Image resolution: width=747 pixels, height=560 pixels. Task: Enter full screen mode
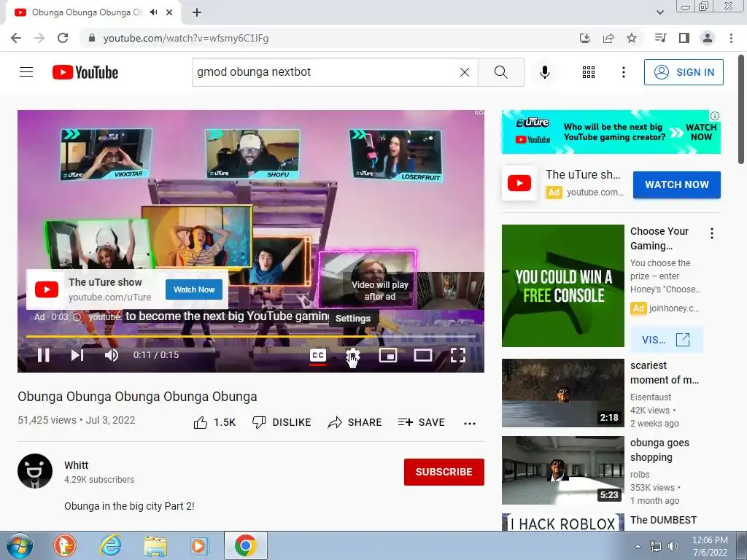pos(458,355)
